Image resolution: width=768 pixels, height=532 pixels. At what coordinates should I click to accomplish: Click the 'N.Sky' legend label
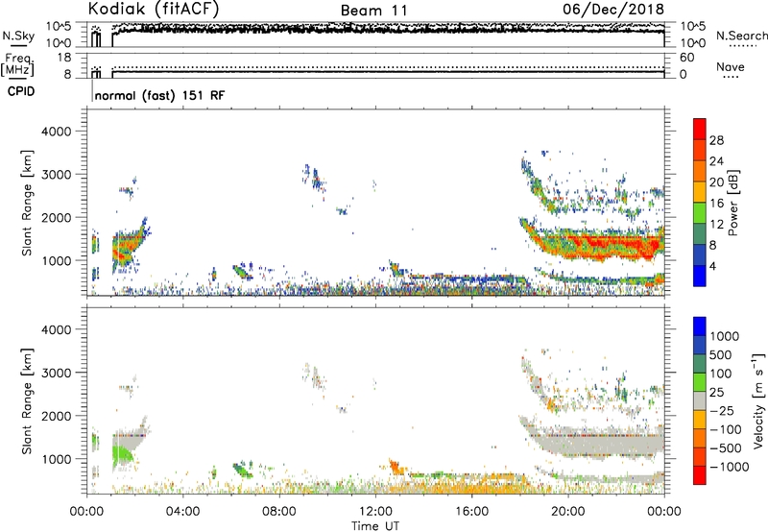click(18, 36)
